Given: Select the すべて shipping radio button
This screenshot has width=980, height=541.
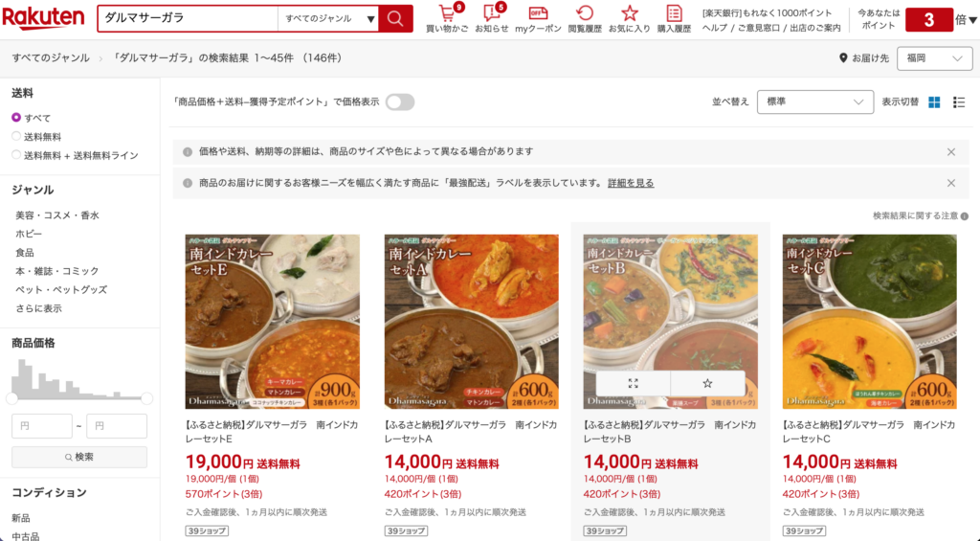Looking at the screenshot, I should point(16,118).
